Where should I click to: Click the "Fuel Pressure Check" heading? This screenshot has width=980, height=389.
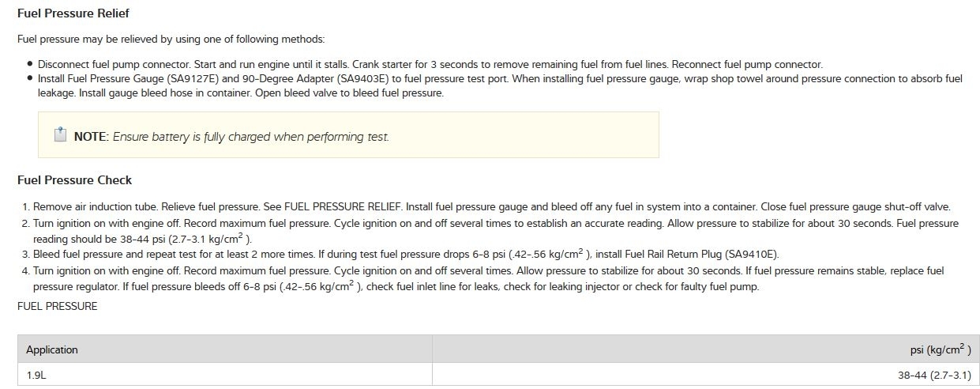[x=74, y=180]
